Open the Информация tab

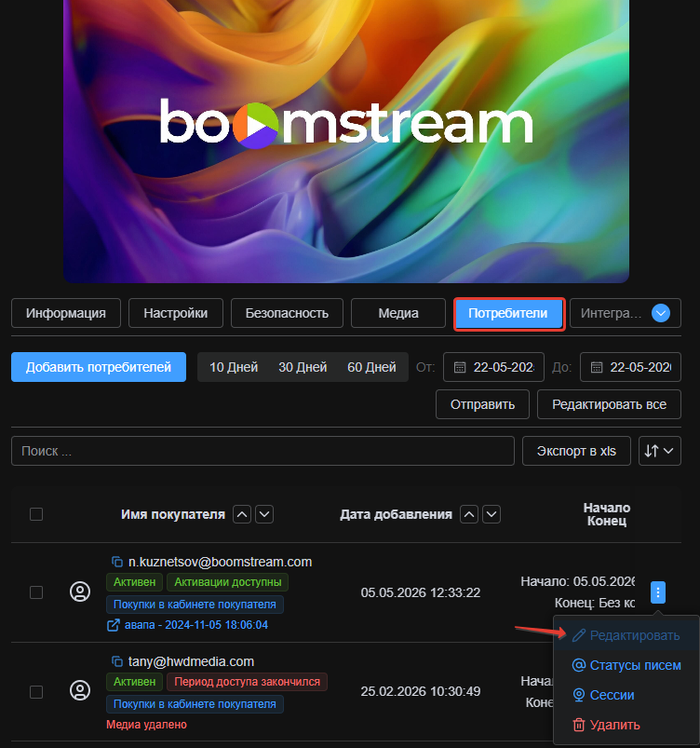click(66, 313)
